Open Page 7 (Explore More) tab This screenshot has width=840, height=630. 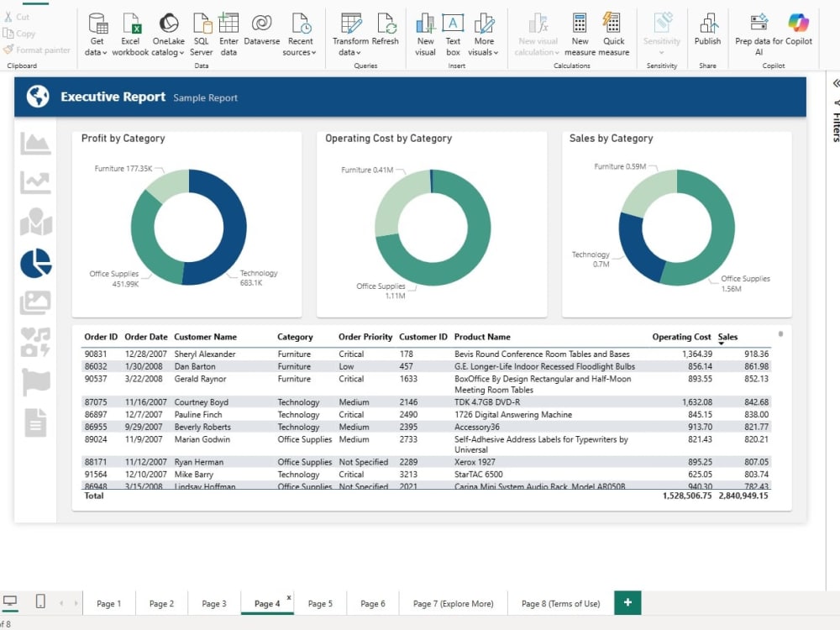454,603
